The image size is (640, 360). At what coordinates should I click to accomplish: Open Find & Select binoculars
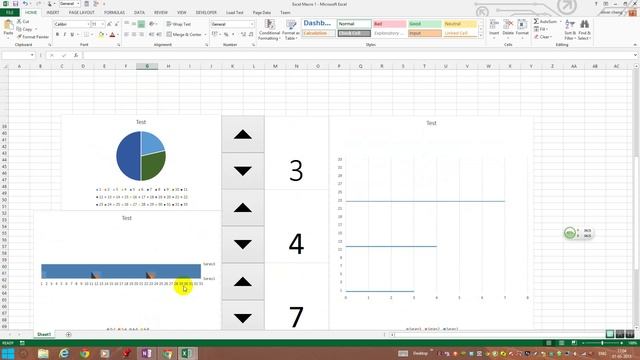point(584,29)
